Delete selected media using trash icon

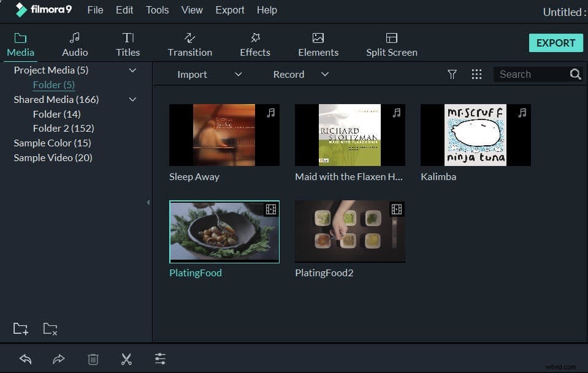(x=93, y=359)
